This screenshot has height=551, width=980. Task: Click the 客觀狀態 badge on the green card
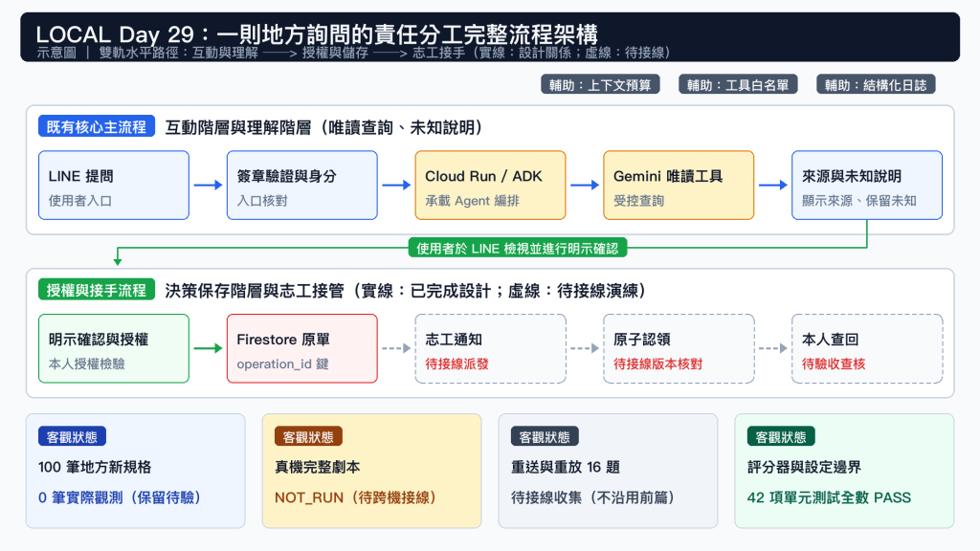coord(781,436)
